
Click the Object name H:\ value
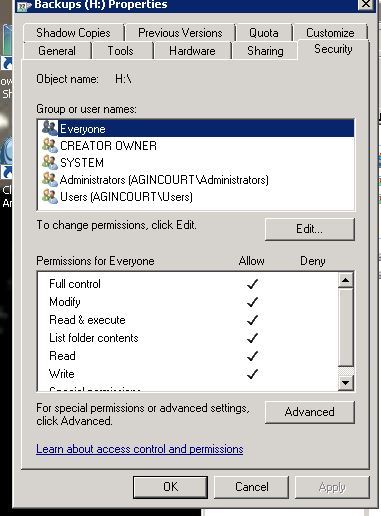[123, 79]
